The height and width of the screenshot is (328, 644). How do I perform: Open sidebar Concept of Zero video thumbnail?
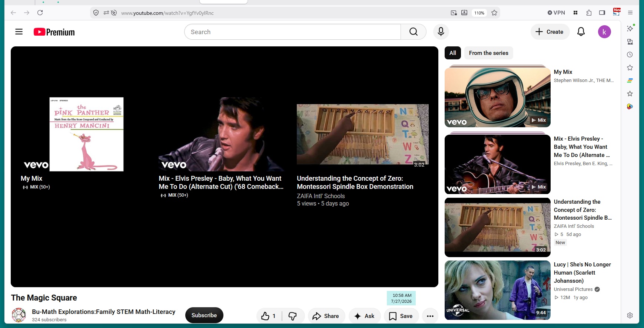click(x=498, y=227)
